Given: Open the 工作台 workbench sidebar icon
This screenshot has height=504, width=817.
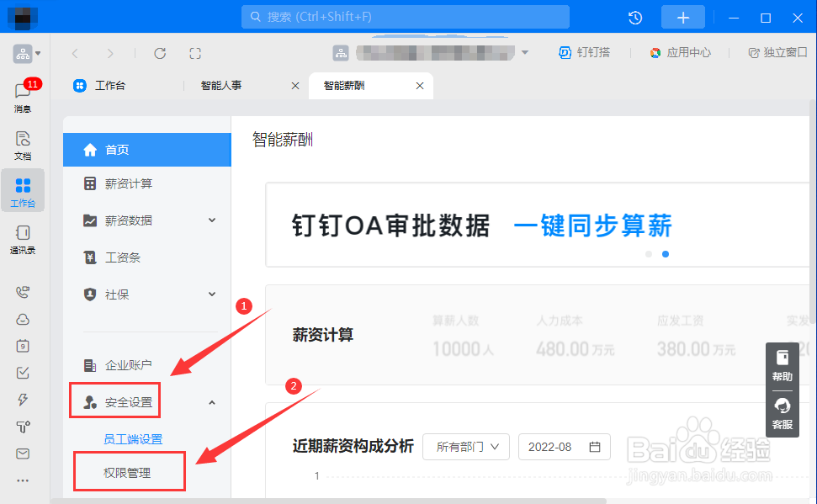Looking at the screenshot, I should 23,191.
